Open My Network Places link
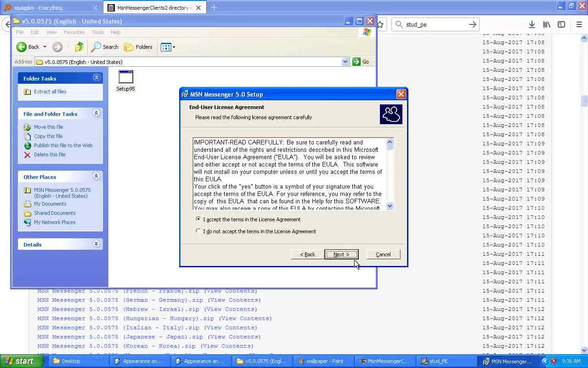Screen dimensions: 588x368 coord(55,222)
